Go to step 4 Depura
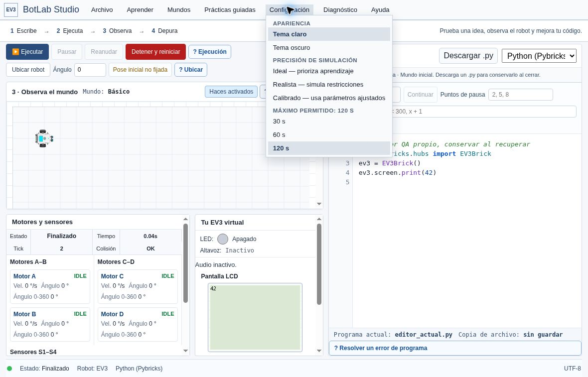The image size is (588, 377). [164, 31]
